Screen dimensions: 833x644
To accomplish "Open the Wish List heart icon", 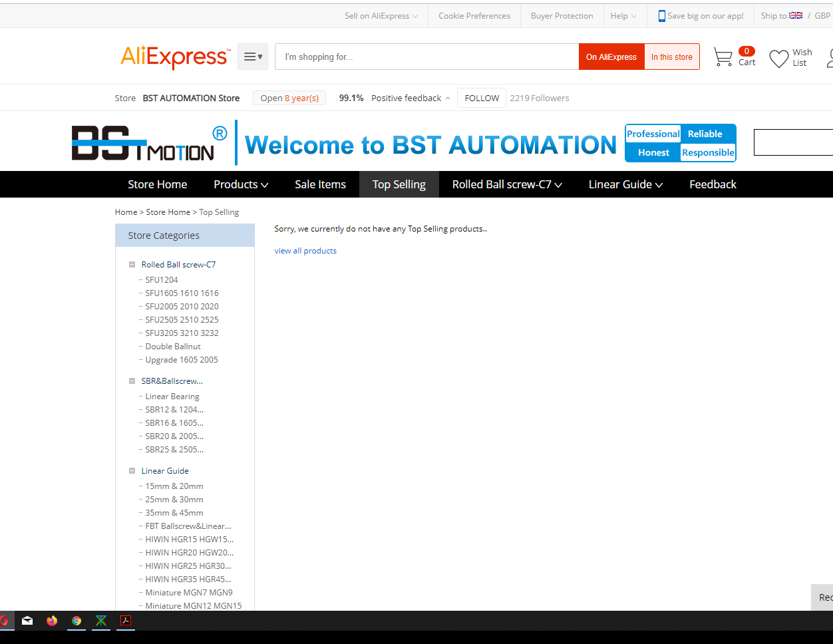I will click(x=778, y=59).
